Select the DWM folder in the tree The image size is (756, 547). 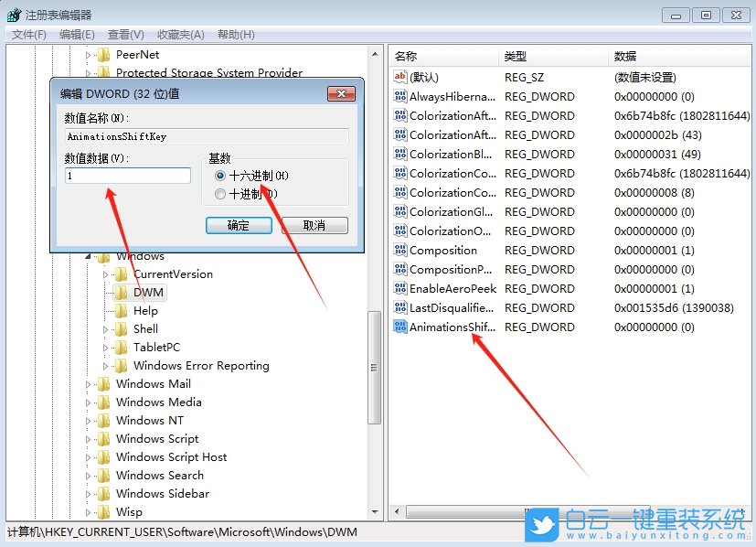pyautogui.click(x=146, y=292)
